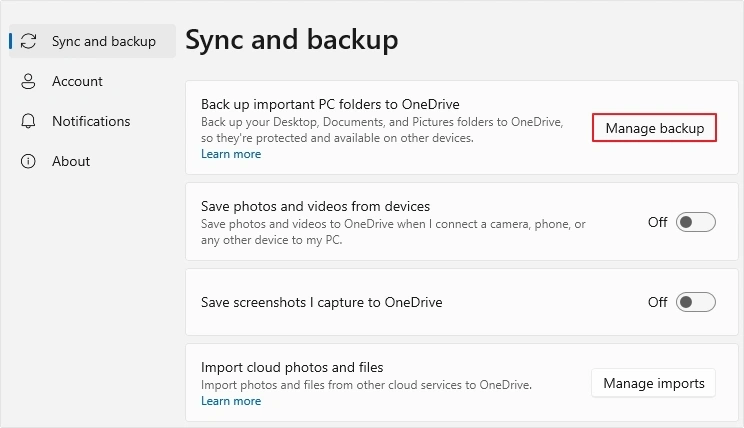Screen dimensions: 744x428
Task: Click the About info circle icon
Action: 28,161
